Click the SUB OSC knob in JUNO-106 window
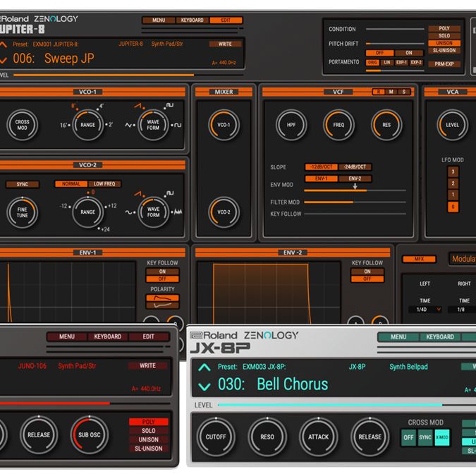 coord(90,434)
